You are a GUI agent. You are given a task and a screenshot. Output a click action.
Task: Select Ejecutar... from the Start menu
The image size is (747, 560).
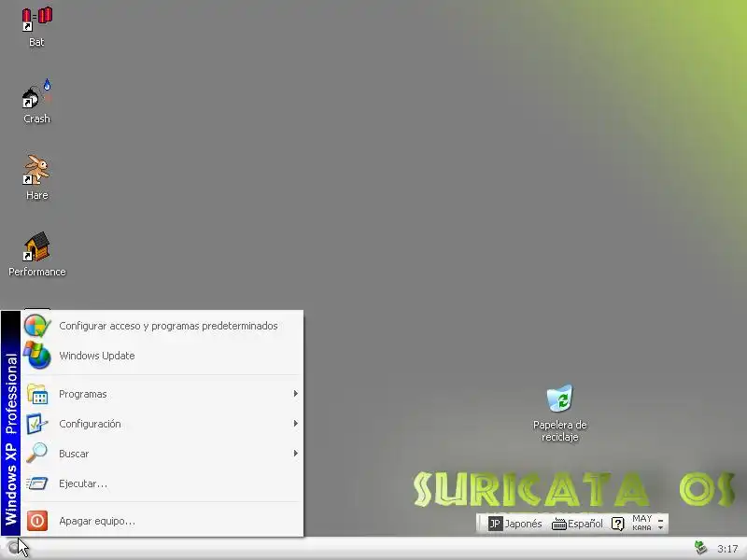pos(162,483)
